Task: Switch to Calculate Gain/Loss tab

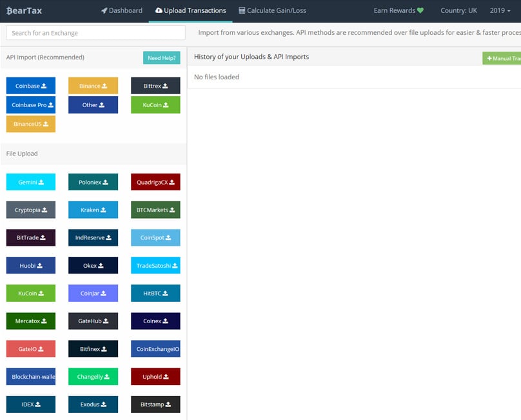Action: click(272, 10)
